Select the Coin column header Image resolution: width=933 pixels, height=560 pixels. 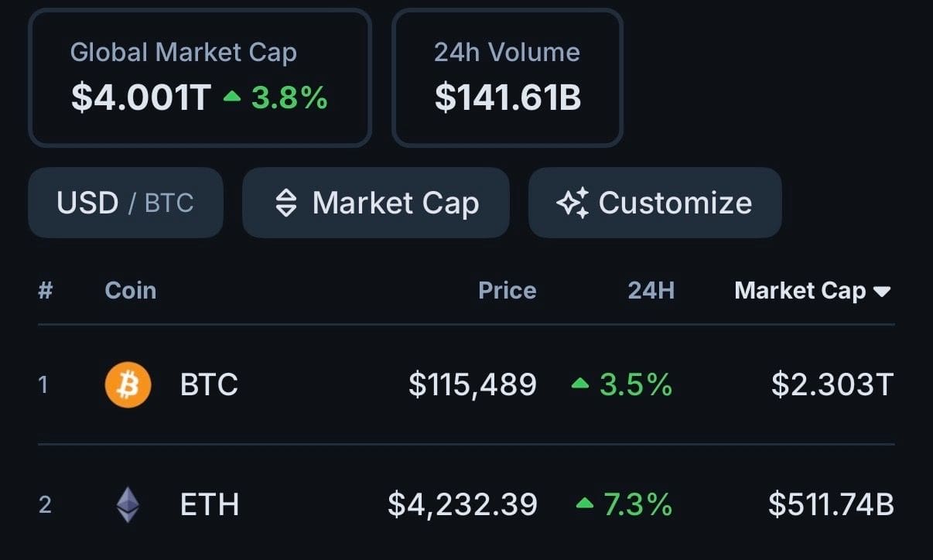(130, 290)
